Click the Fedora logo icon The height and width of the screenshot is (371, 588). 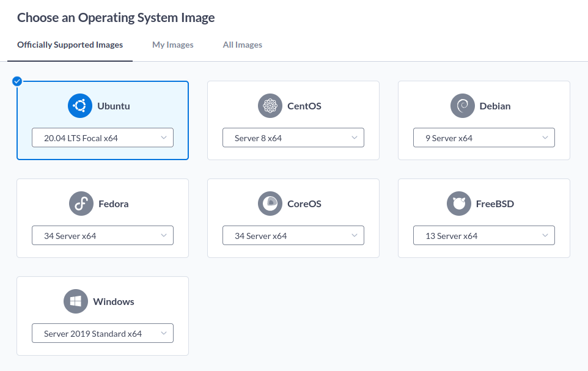coord(81,204)
